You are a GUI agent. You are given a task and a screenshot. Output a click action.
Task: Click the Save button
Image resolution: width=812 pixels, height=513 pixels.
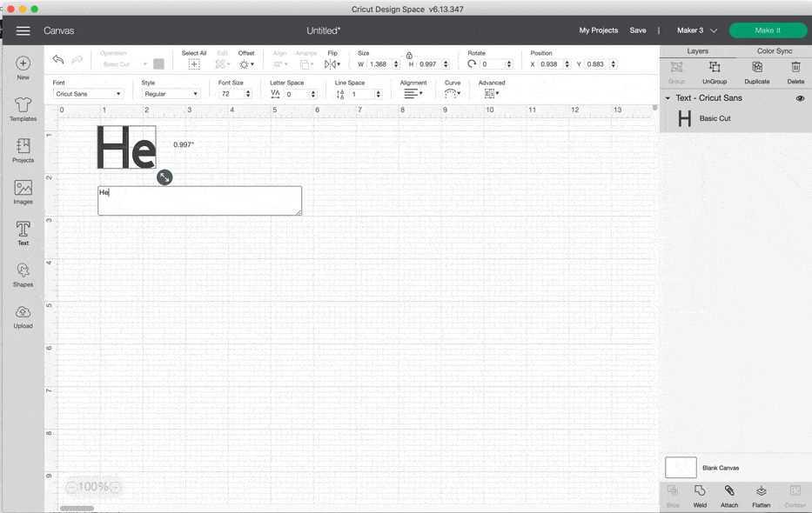(637, 30)
